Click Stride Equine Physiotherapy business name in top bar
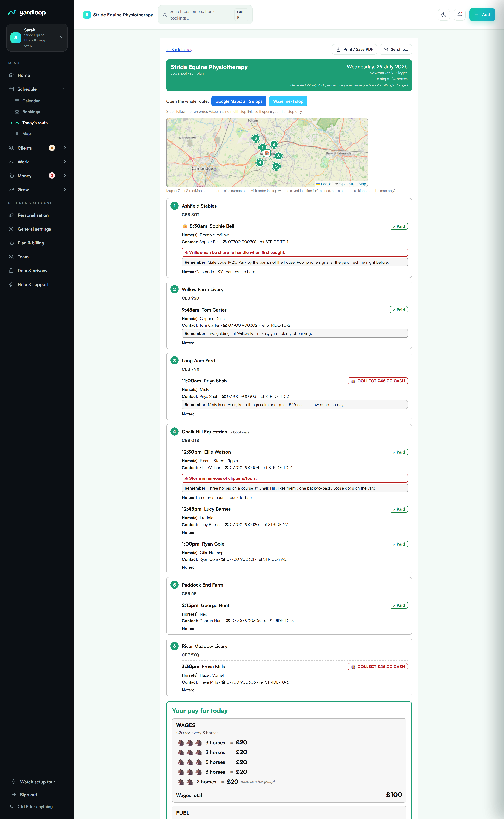504x819 pixels. pos(123,15)
